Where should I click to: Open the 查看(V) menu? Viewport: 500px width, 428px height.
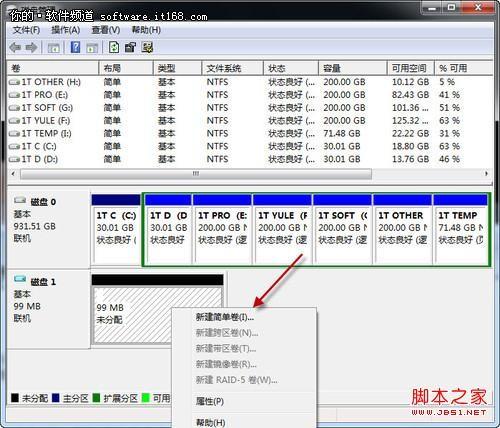coord(106,30)
